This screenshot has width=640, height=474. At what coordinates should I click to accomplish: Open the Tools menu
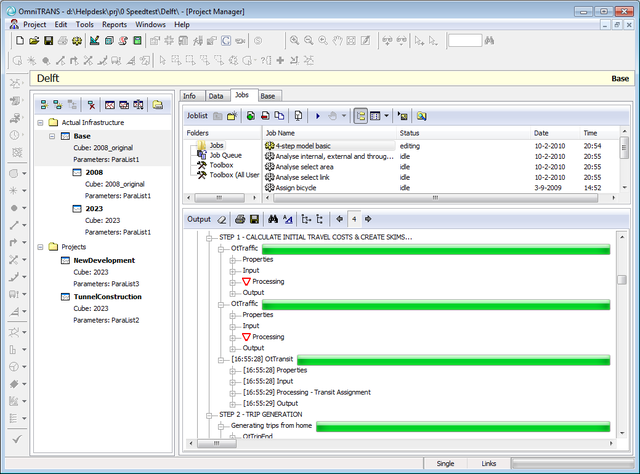[x=84, y=24]
